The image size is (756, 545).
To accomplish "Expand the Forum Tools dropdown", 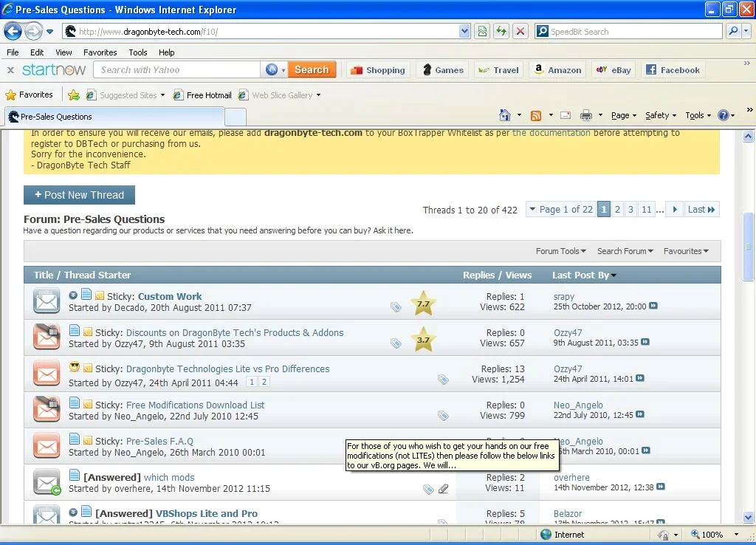I will point(561,251).
